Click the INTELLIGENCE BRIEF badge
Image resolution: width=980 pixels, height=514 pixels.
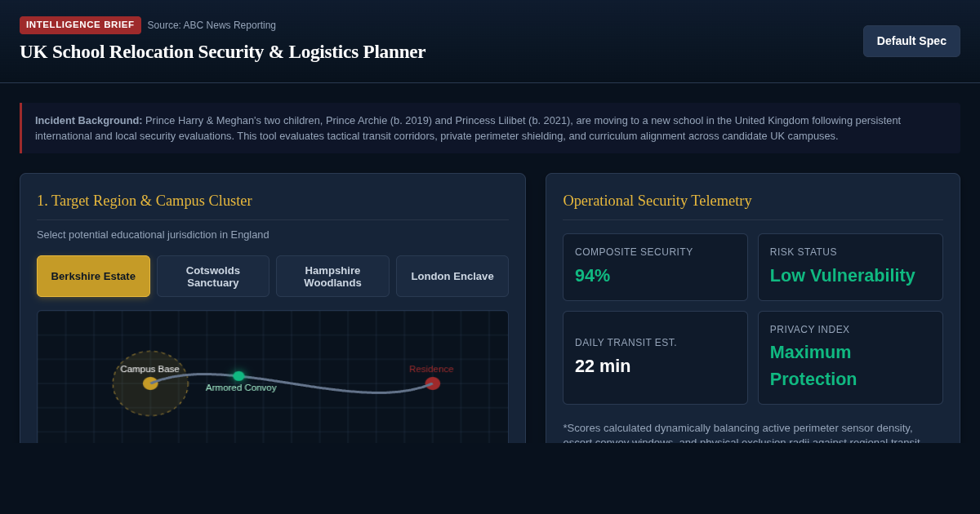tap(80, 25)
